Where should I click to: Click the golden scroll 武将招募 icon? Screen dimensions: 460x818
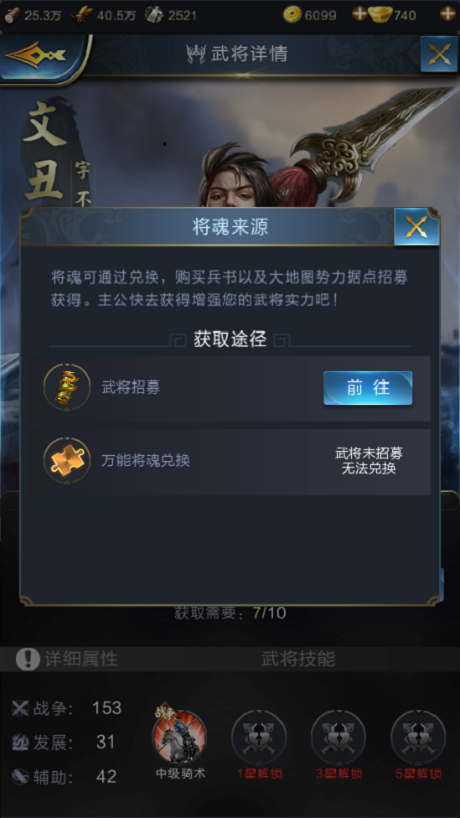67,387
